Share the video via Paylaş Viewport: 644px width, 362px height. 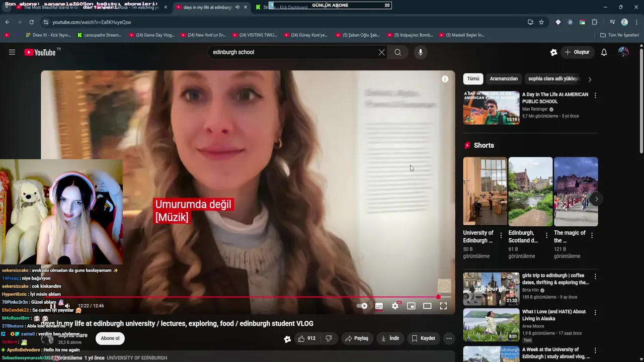[x=357, y=338]
